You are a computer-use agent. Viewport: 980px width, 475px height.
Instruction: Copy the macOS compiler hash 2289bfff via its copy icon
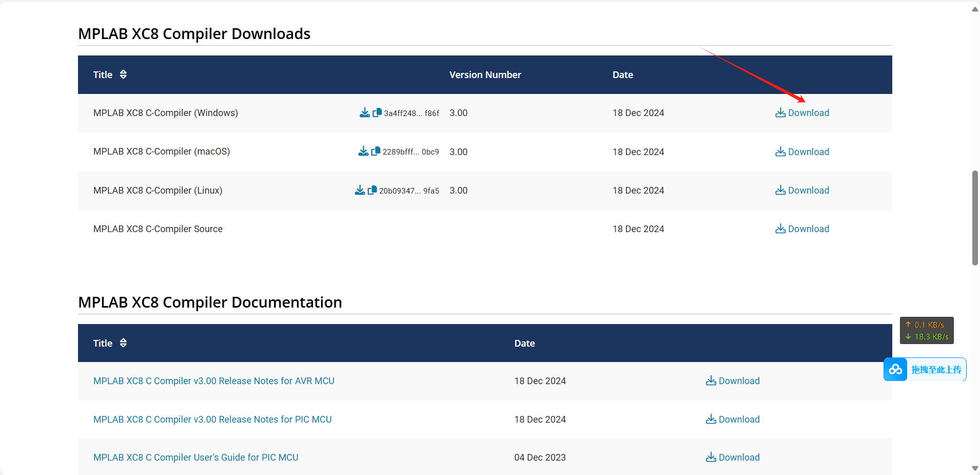376,151
